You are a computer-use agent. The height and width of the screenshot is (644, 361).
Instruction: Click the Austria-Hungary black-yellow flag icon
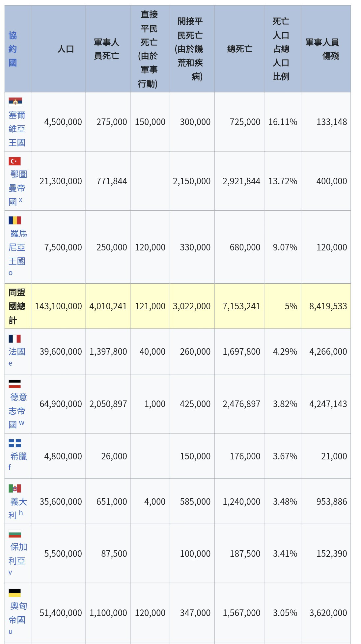coord(15,593)
